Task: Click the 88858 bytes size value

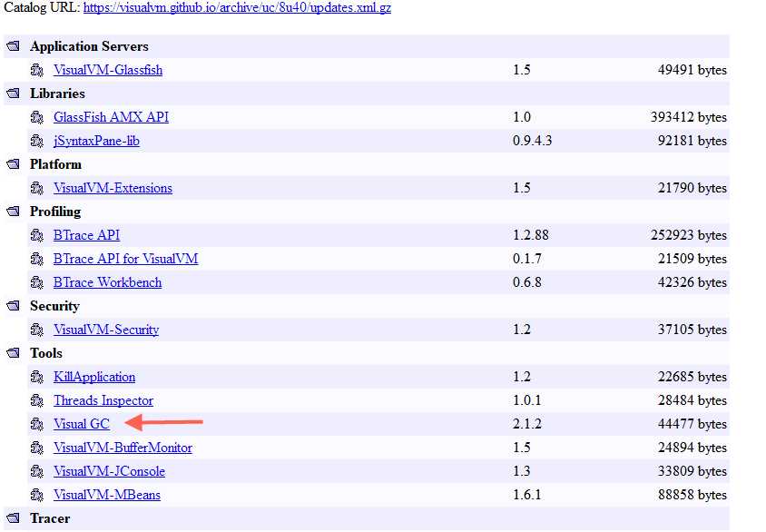Action: pyautogui.click(x=692, y=495)
